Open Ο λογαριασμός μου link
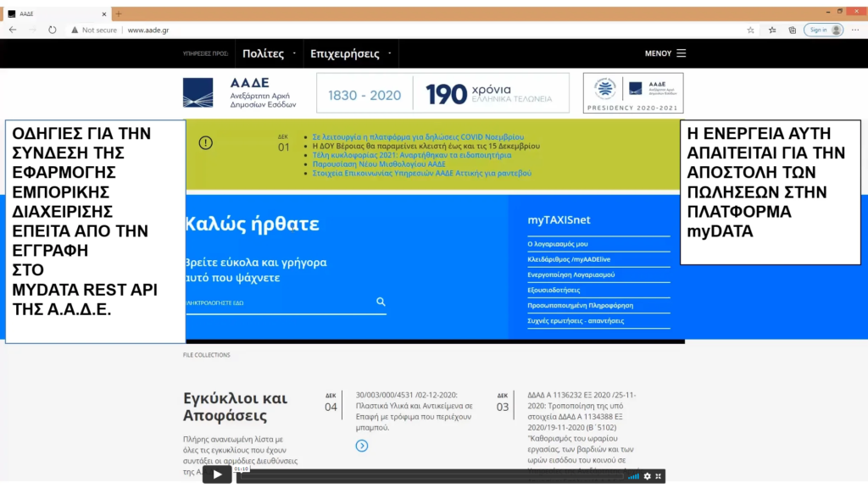The height and width of the screenshot is (488, 868). tap(558, 244)
